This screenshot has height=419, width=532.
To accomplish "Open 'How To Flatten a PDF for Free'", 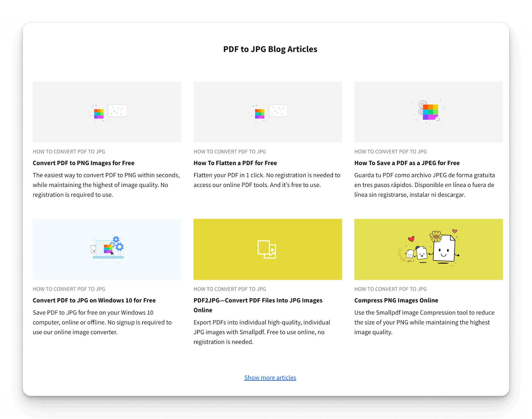I will [x=235, y=163].
